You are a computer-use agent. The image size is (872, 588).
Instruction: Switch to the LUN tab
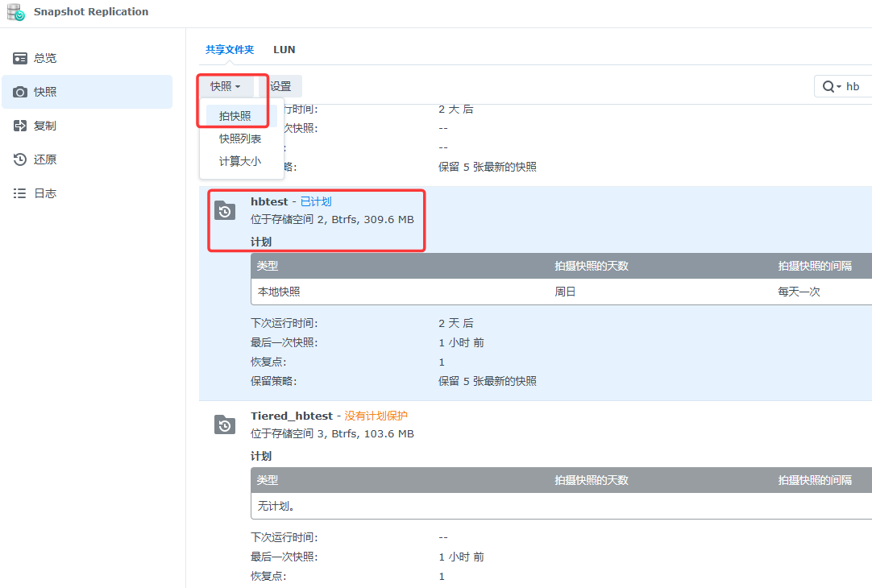click(284, 50)
